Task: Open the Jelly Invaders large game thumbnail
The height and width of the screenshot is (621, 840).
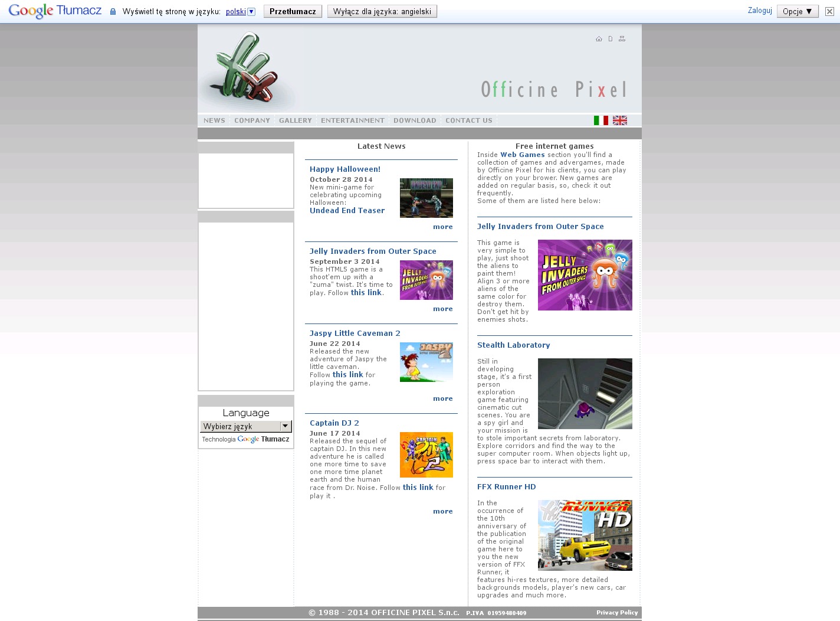Action: [x=585, y=275]
